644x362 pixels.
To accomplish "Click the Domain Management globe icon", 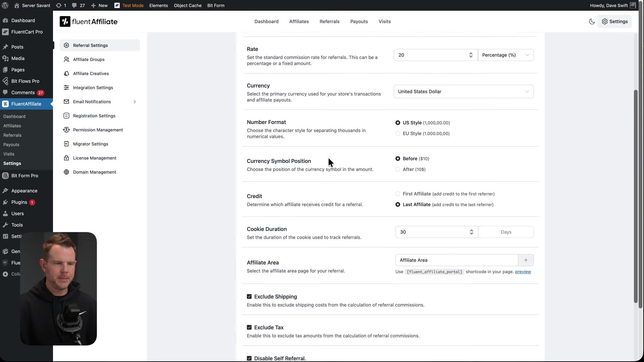I will click(x=66, y=172).
